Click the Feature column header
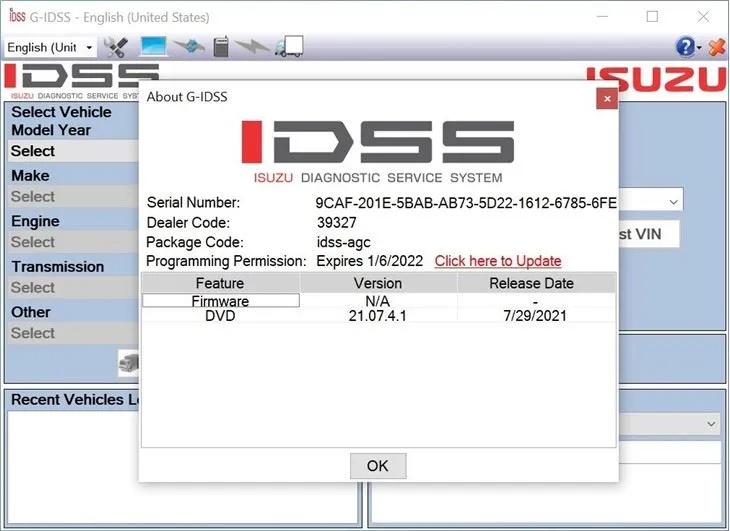Viewport: 730px width, 531px height. pos(220,283)
